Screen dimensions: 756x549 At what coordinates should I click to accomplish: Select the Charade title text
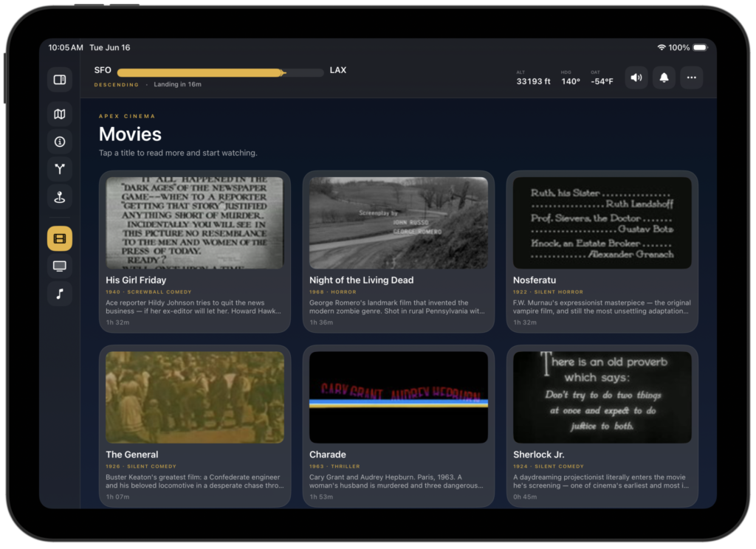328,455
